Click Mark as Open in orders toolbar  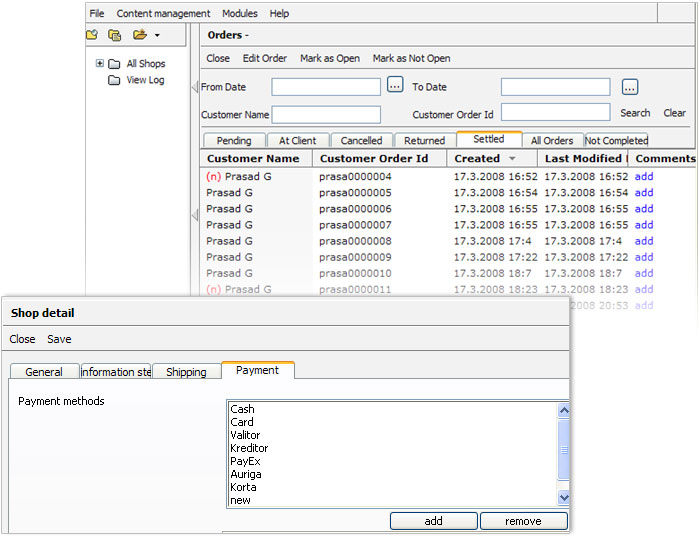point(330,59)
